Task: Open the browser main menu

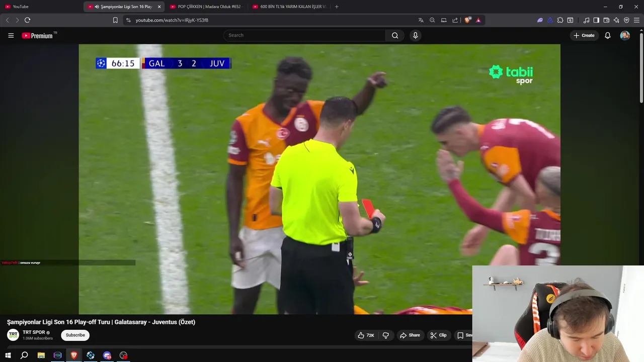Action: point(636,20)
